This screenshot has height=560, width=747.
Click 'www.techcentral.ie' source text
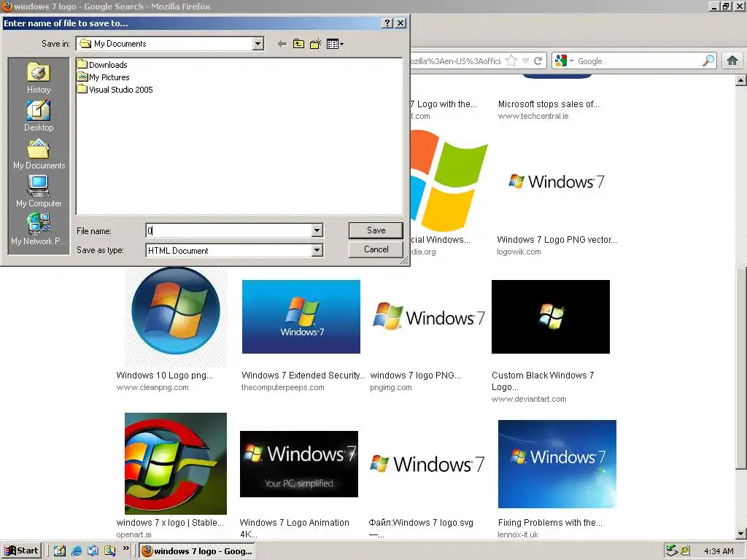533,116
